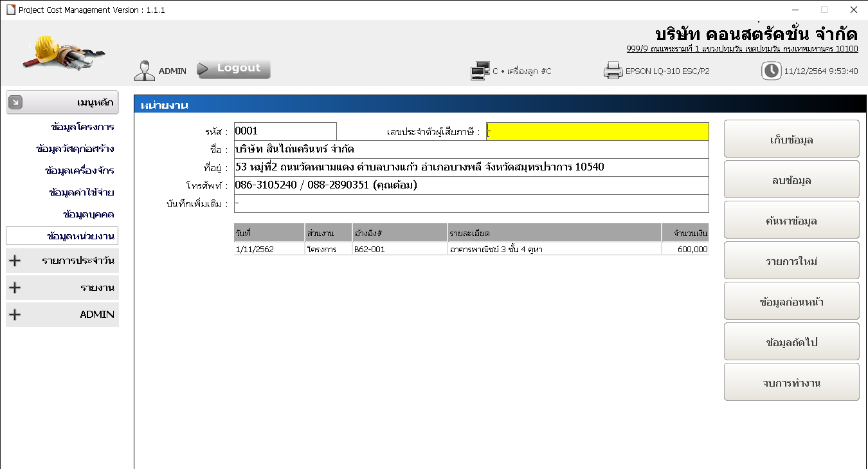Expand the รายการประจำวัน section
This screenshot has width=868, height=469.
15,261
